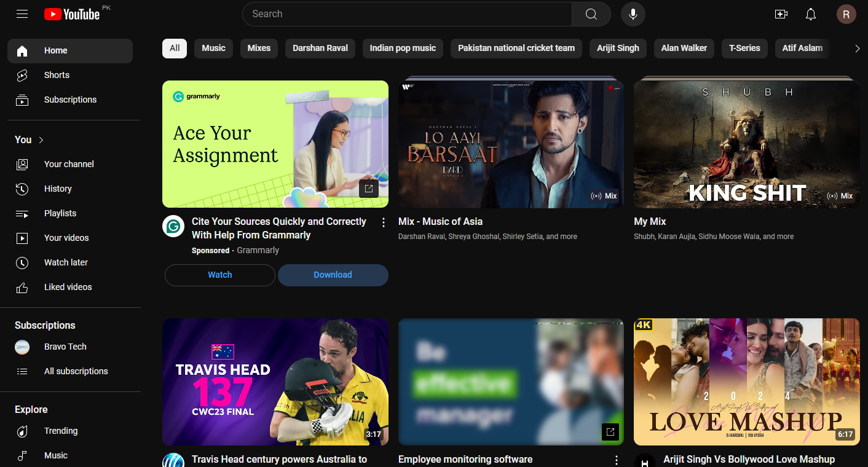The height and width of the screenshot is (467, 868).
Task: Click All subscriptions list icon
Action: 22,371
